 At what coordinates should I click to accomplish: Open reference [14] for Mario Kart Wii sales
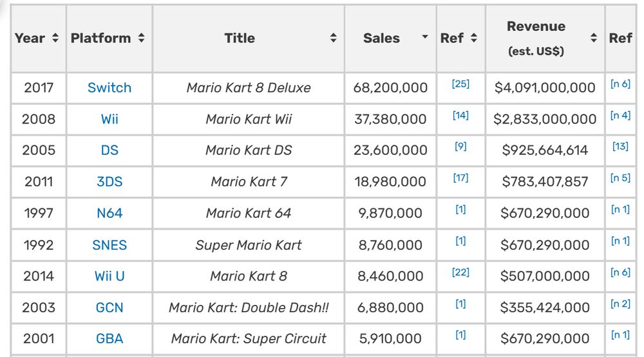point(460,116)
